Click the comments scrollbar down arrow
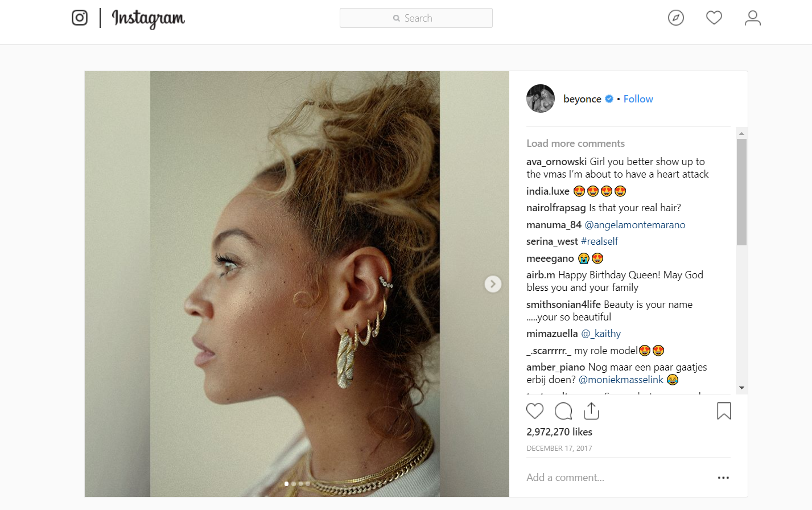The width and height of the screenshot is (812, 510). [741, 388]
